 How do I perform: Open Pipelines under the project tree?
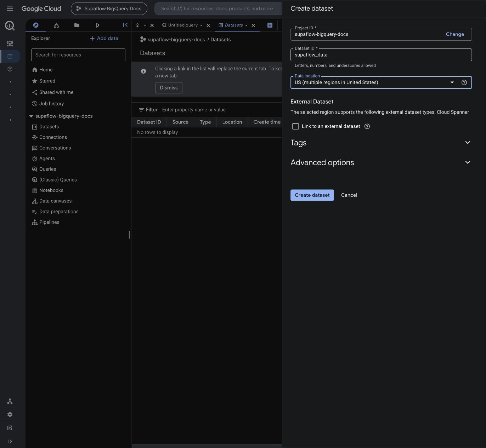[x=49, y=222]
